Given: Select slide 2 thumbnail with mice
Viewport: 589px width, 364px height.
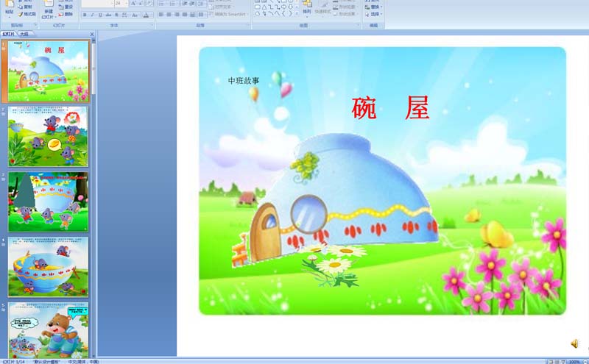Looking at the screenshot, I should (x=48, y=136).
